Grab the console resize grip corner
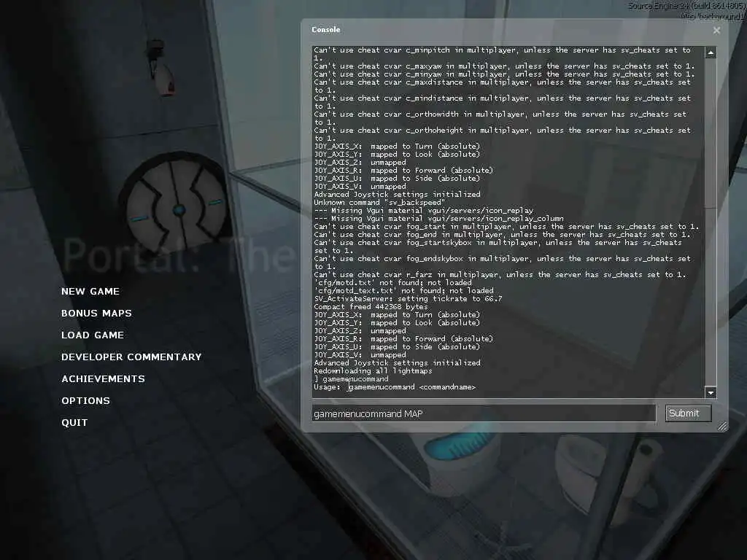 coord(722,426)
